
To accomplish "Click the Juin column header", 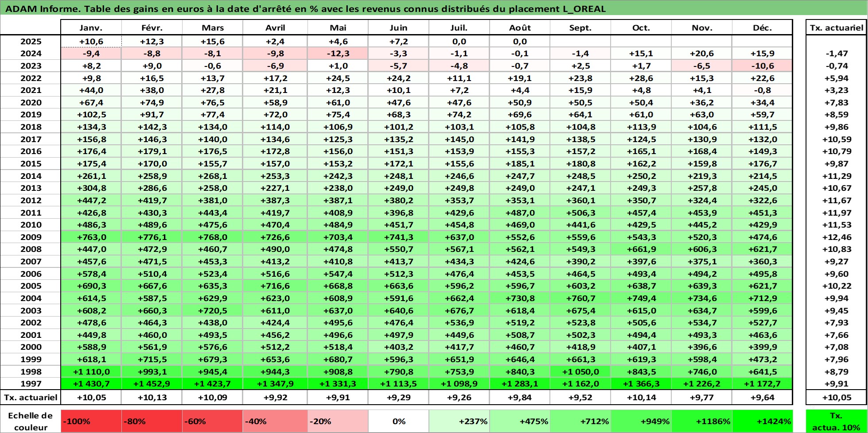I will [398, 27].
